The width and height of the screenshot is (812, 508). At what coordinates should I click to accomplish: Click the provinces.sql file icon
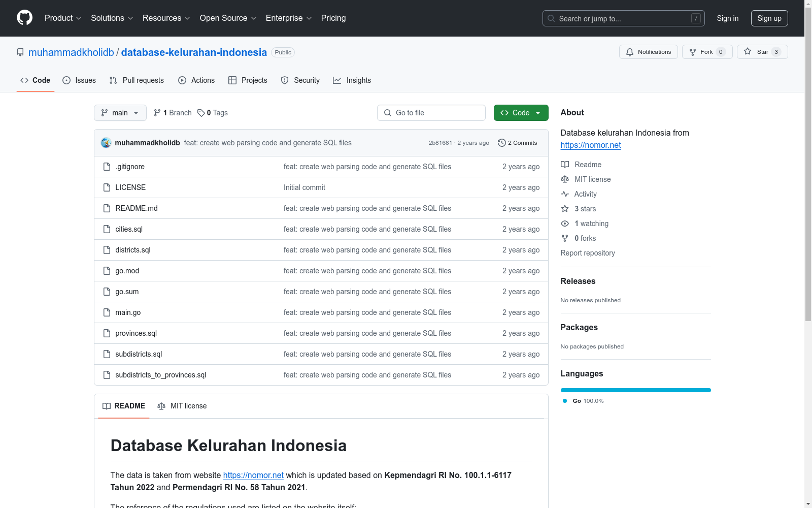pos(107,333)
